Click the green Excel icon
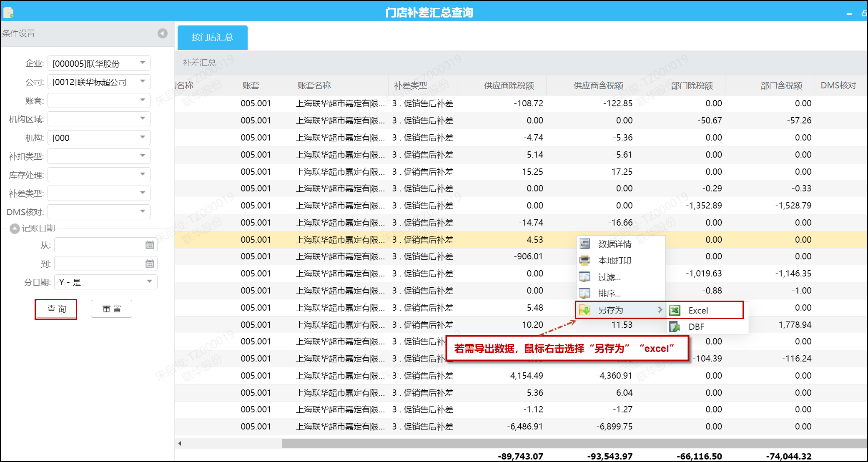Viewport: 868px width, 462px height. point(675,310)
